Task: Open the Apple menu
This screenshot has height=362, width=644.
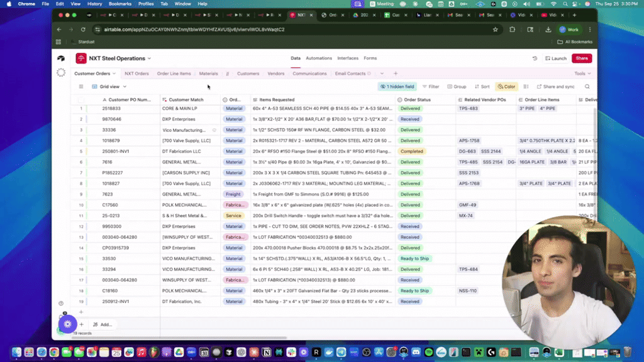Action: pyautogui.click(x=9, y=4)
